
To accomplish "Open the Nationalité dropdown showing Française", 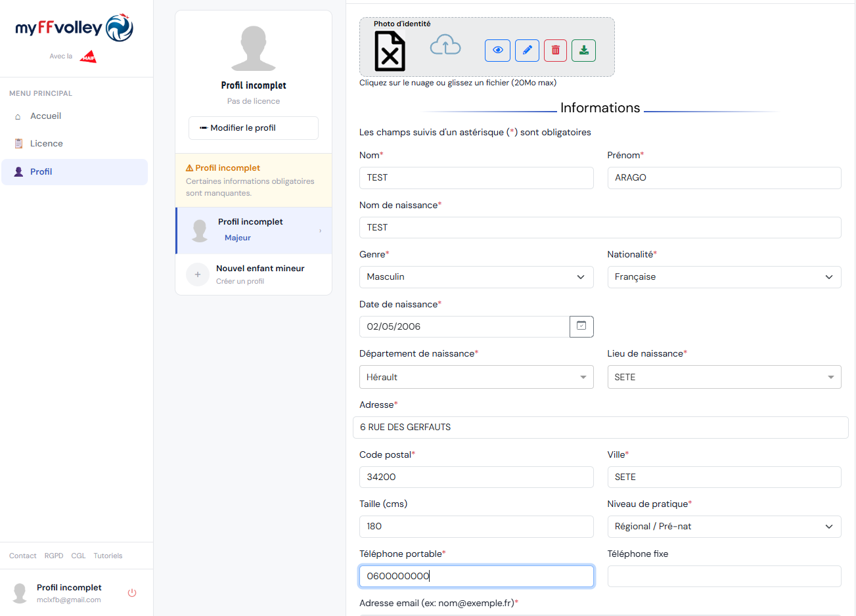I will point(724,277).
